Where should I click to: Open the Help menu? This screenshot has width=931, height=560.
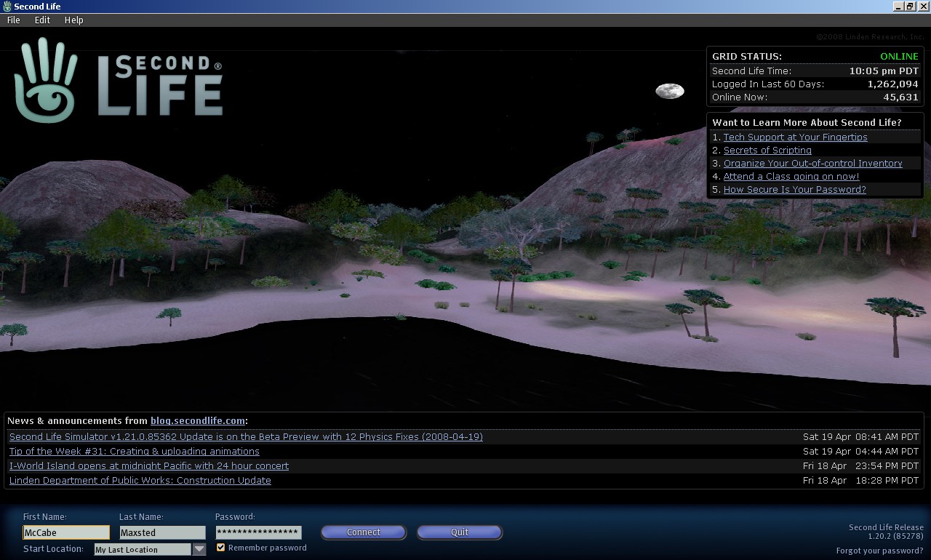[73, 20]
